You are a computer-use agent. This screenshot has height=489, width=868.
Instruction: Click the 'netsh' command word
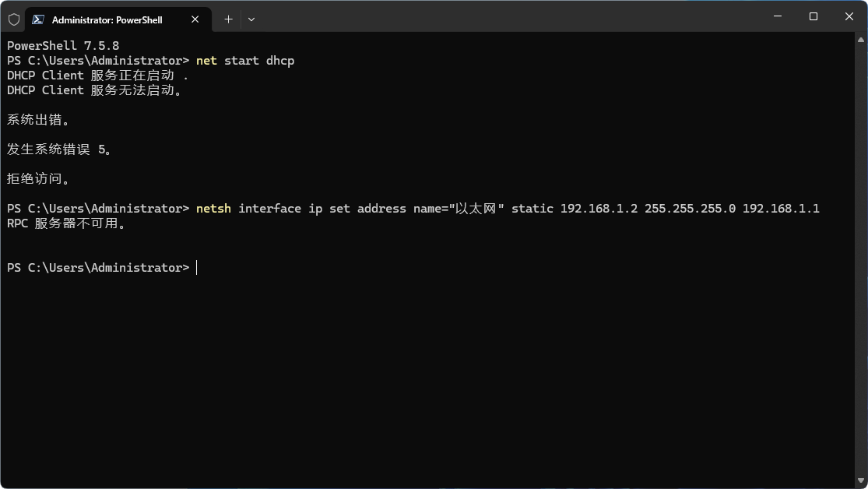coord(213,209)
